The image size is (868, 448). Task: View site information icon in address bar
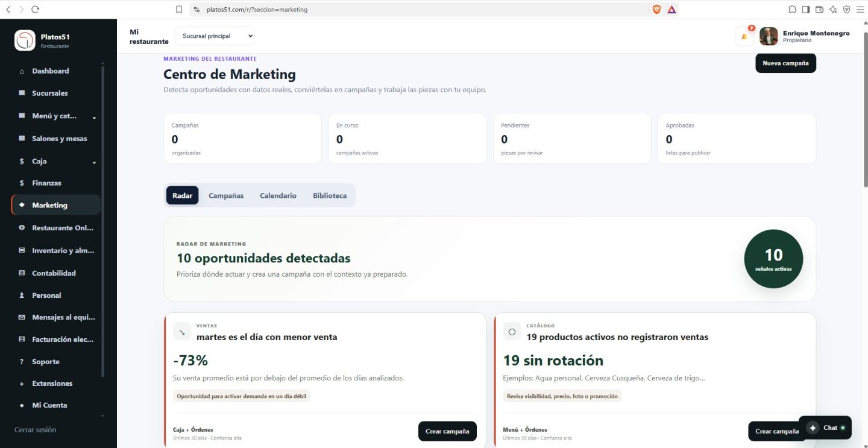coord(196,10)
